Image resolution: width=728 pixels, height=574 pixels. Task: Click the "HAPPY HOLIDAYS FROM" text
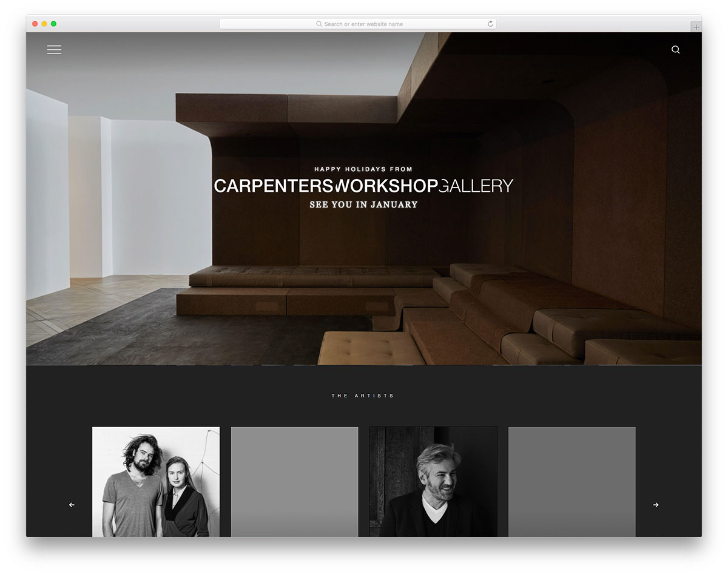(363, 169)
